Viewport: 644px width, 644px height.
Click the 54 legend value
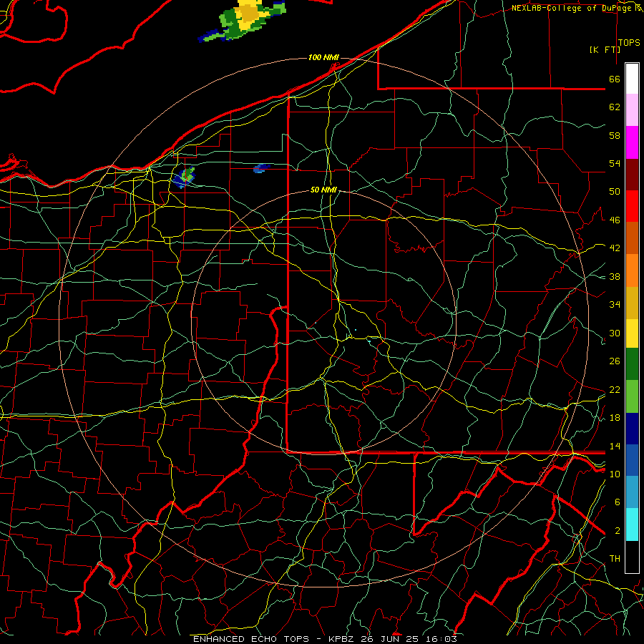pos(615,163)
